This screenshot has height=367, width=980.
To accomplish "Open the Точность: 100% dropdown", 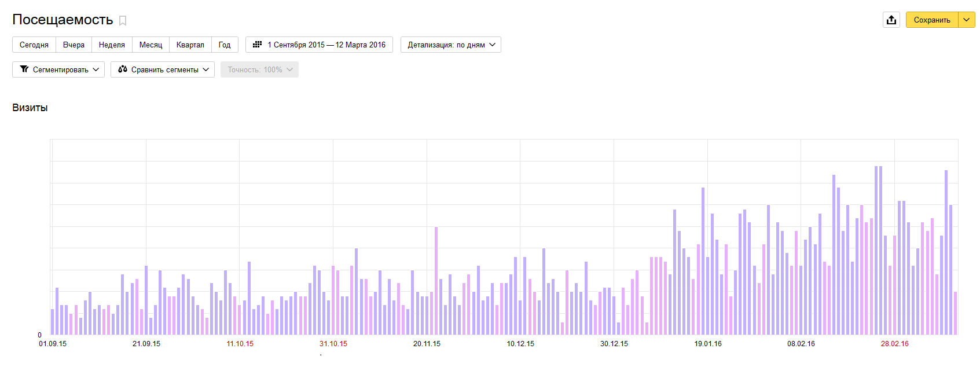I will coord(259,69).
